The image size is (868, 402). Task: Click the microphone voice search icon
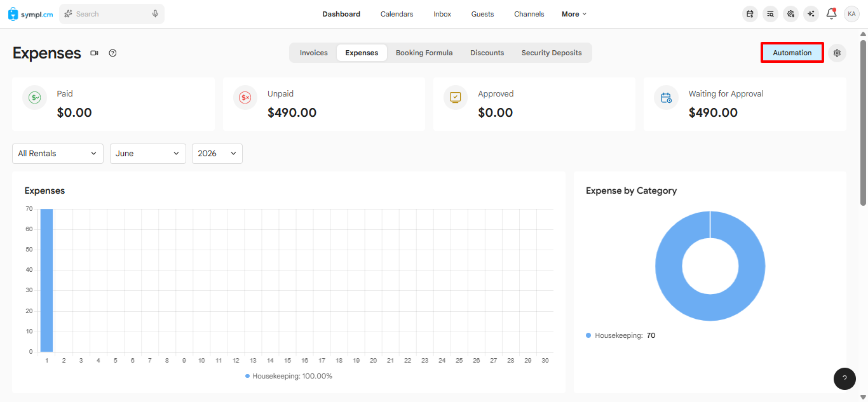155,14
